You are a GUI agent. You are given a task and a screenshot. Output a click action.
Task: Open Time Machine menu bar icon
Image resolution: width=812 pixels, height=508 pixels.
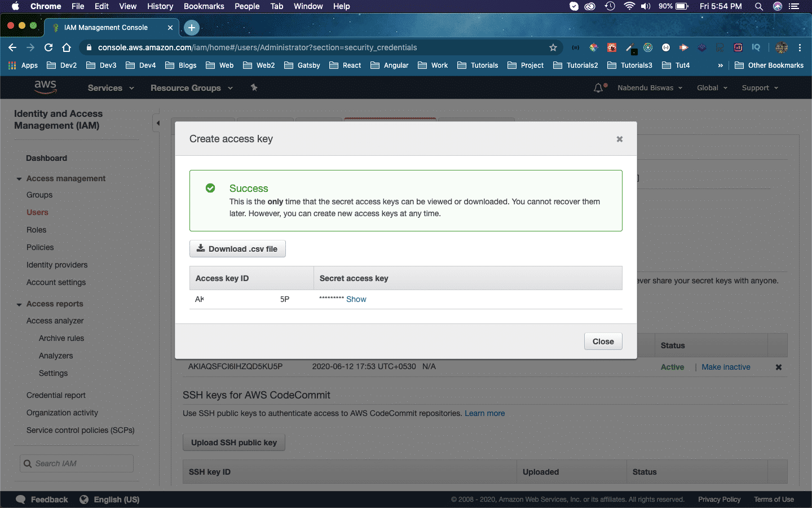tap(610, 6)
